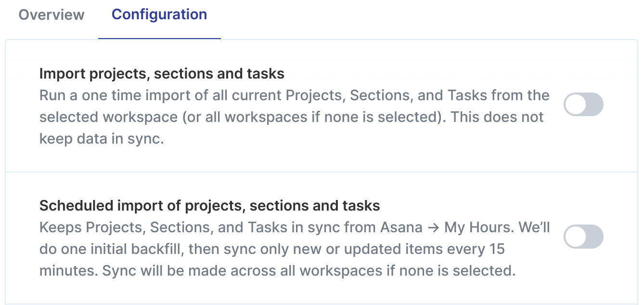Viewport: 644px width, 305px height.
Task: Flip the switch beside the one-time import description
Action: [x=583, y=104]
